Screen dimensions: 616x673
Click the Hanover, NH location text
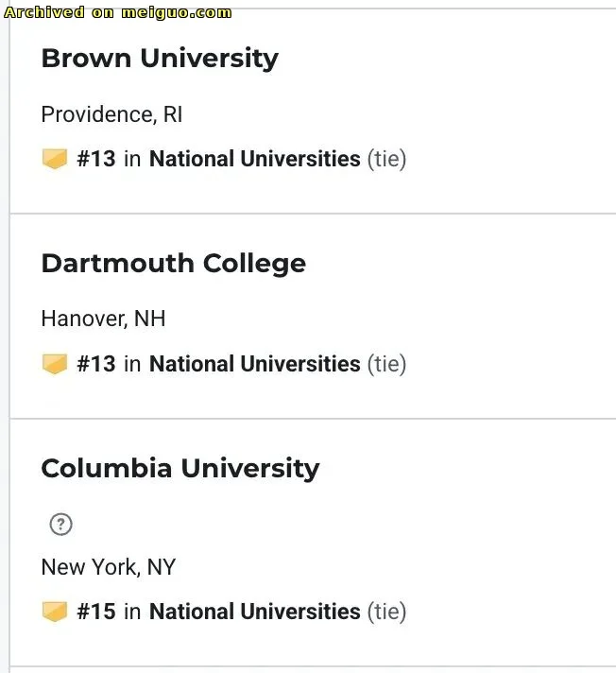tap(103, 319)
